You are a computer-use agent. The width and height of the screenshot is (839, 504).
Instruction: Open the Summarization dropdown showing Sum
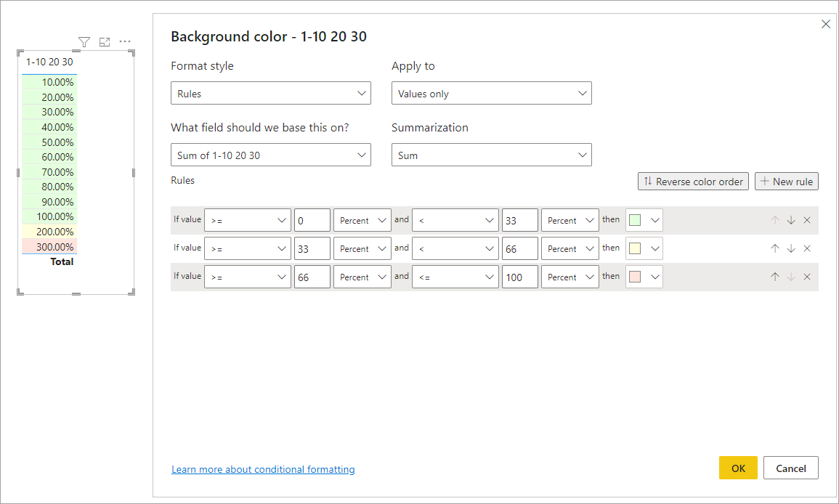pos(491,155)
